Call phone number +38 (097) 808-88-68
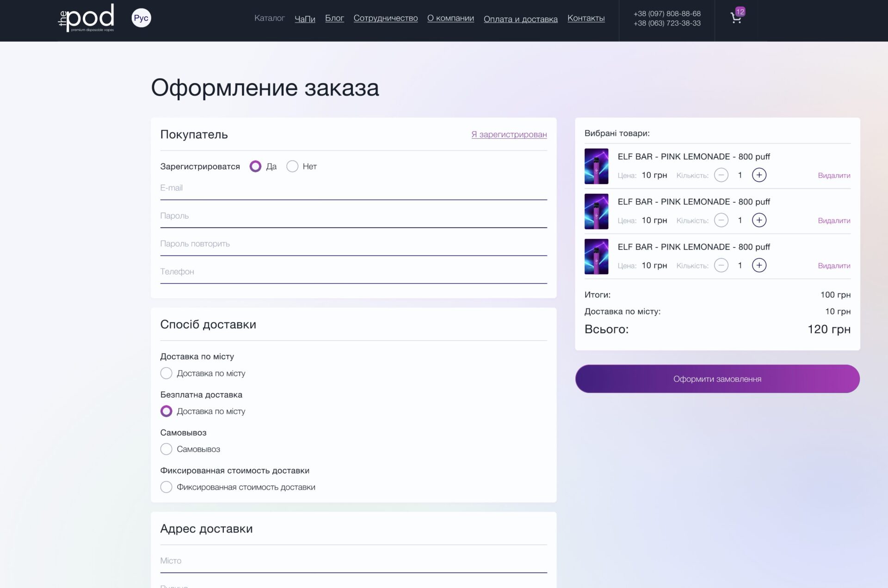 click(x=667, y=14)
